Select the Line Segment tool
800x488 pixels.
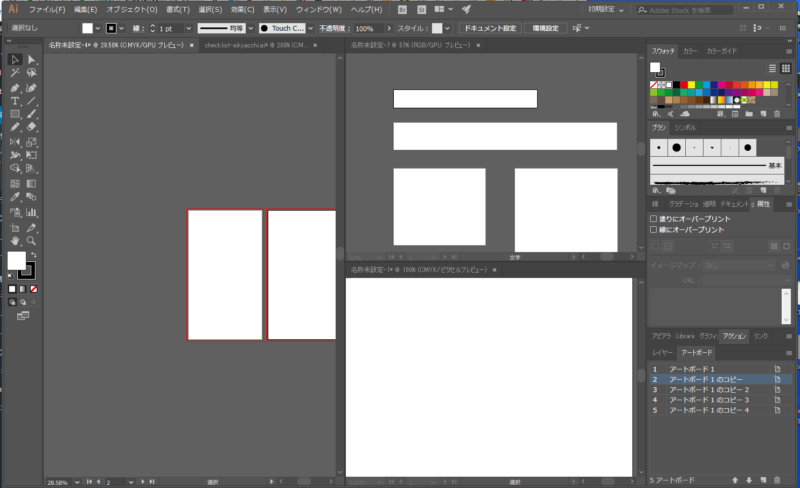point(31,101)
